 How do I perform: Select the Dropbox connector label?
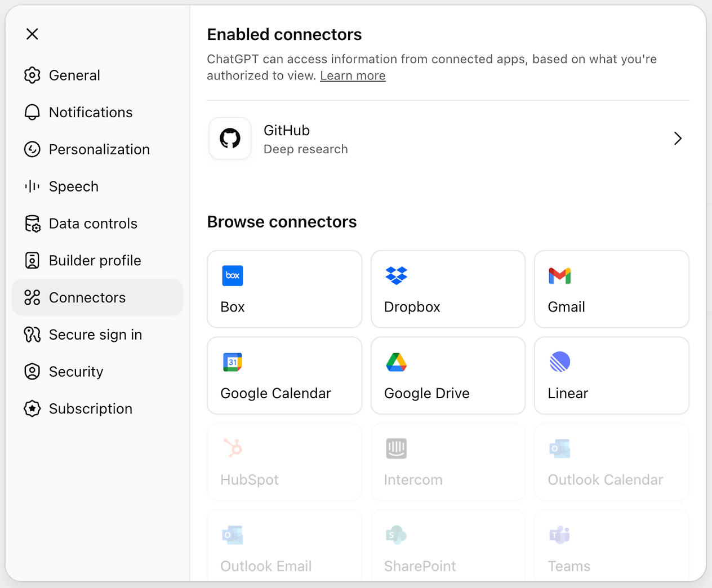pyautogui.click(x=412, y=307)
